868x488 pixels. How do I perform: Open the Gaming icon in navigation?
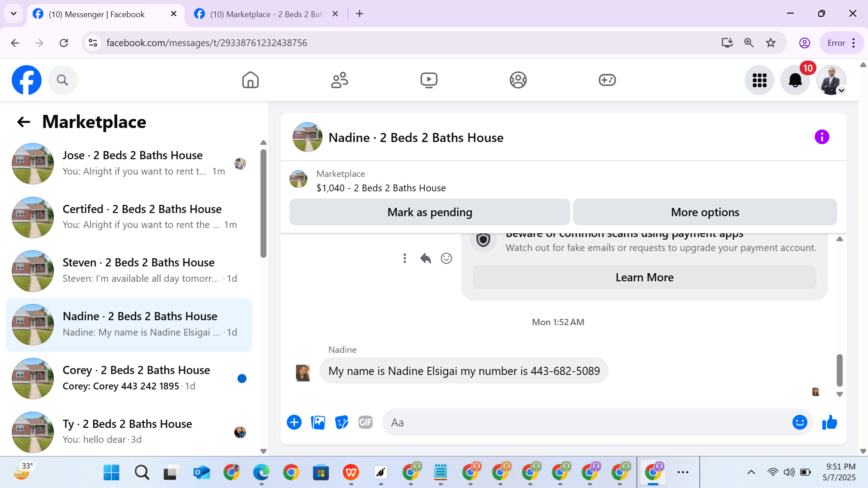[607, 80]
